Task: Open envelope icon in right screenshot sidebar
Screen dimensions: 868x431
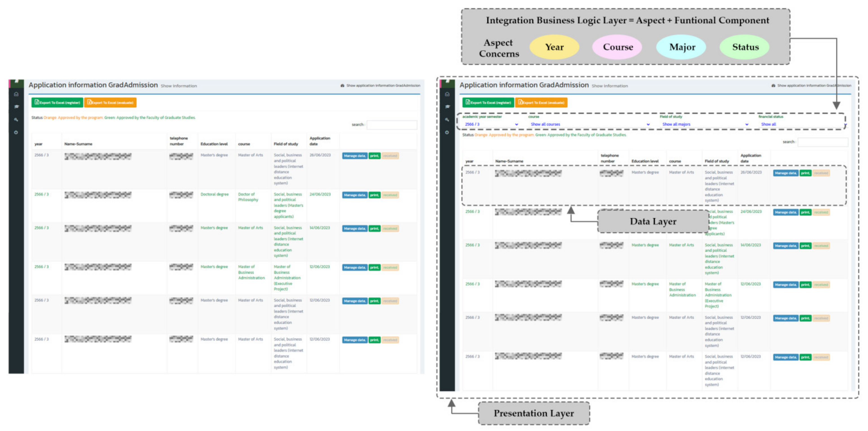Action: click(x=447, y=94)
